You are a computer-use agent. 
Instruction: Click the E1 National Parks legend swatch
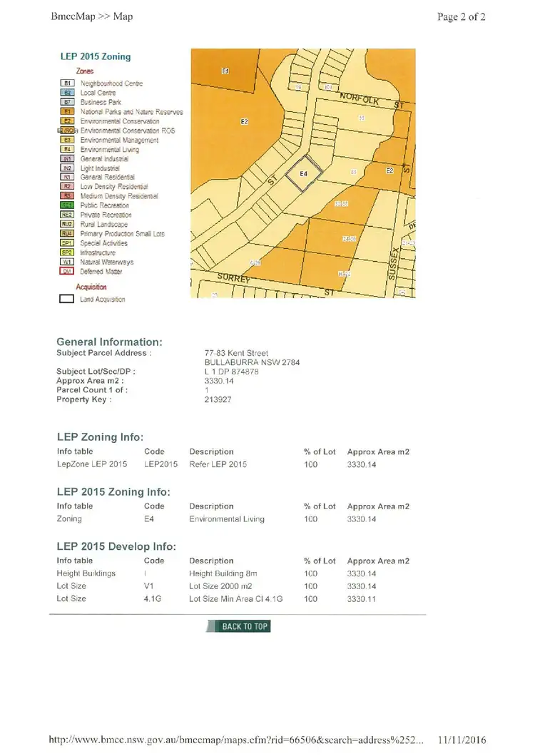coord(67,112)
